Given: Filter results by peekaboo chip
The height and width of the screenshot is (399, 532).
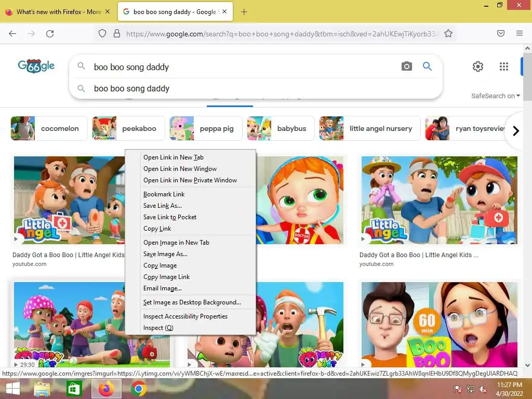Looking at the screenshot, I should 128,129.
